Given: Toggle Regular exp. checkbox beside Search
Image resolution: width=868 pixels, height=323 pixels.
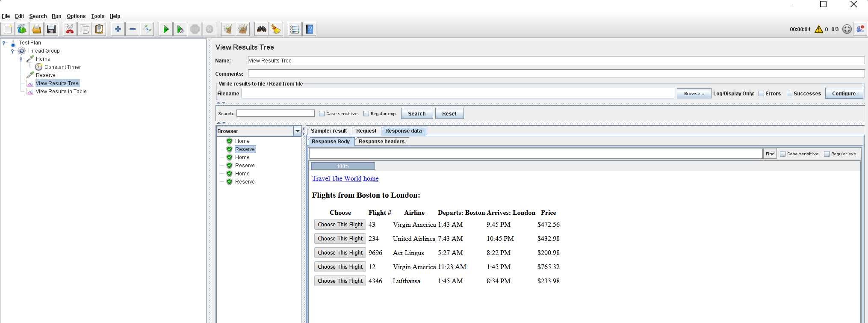Looking at the screenshot, I should point(366,114).
